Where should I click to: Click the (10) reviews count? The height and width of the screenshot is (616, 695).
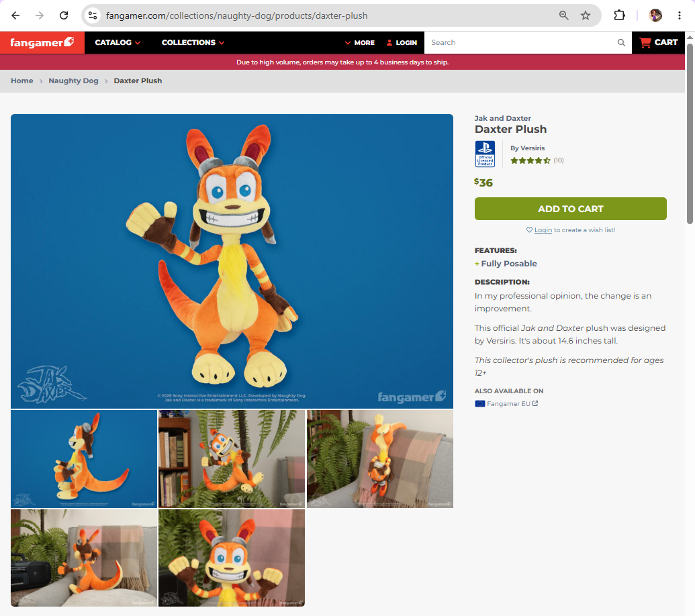coord(559,160)
